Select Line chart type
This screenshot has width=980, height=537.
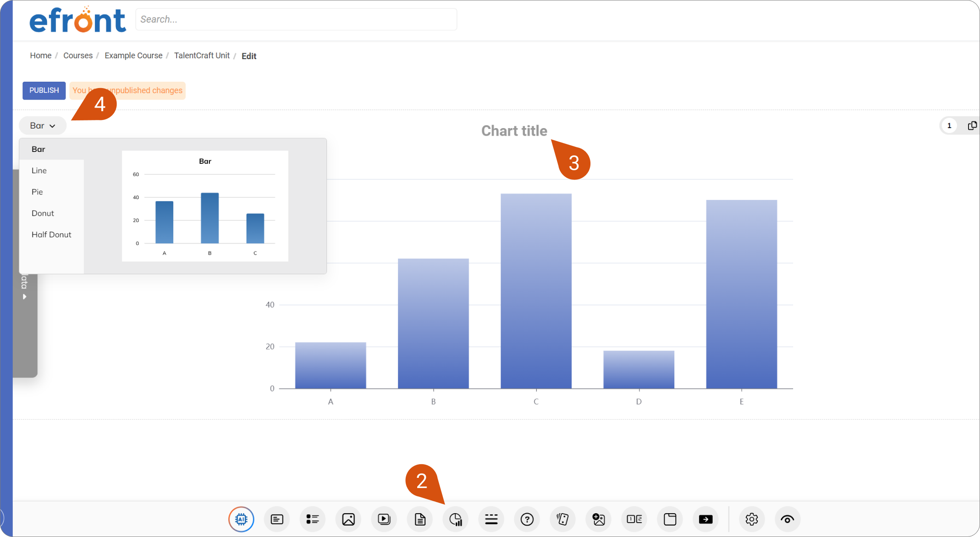coord(52,170)
